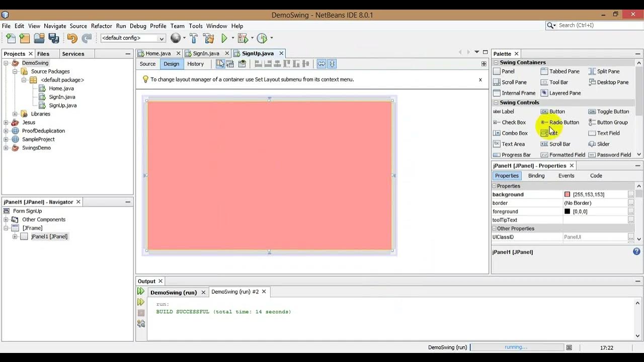Screen dimensions: 644x362
Task: Open the Navigate menu
Action: [55, 26]
